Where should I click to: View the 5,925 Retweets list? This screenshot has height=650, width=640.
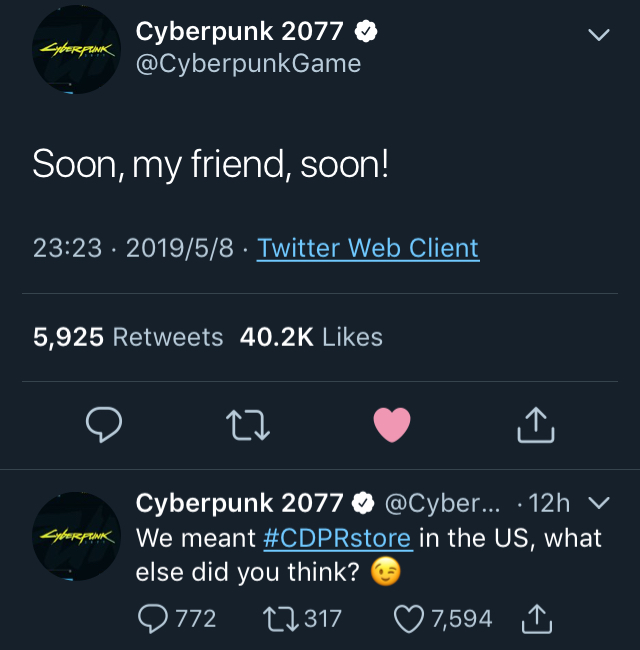click(x=128, y=337)
